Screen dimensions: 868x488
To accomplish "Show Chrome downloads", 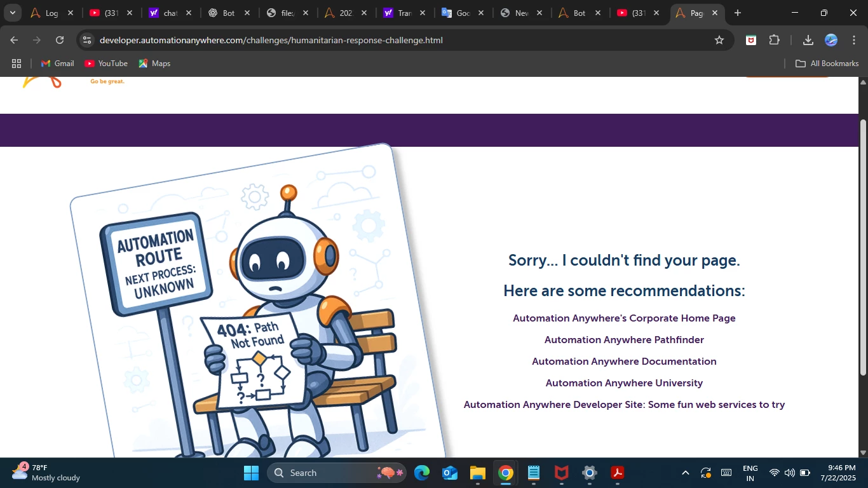I will 808,40.
